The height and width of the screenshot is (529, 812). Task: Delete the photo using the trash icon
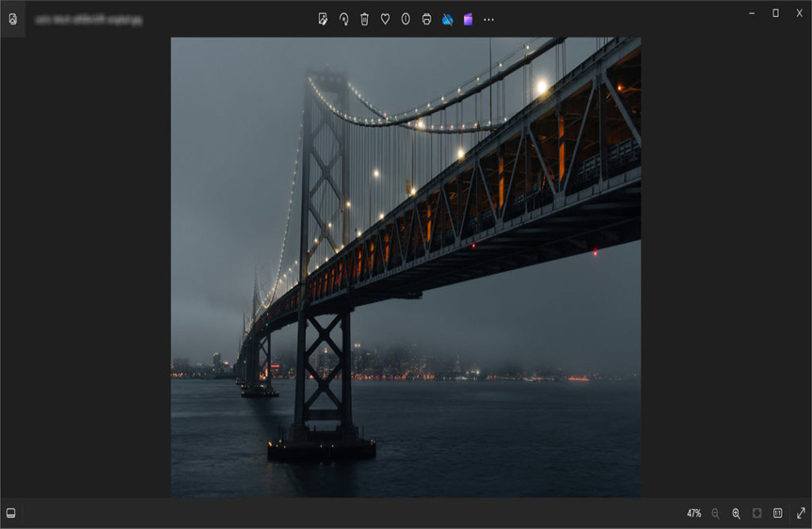364,19
